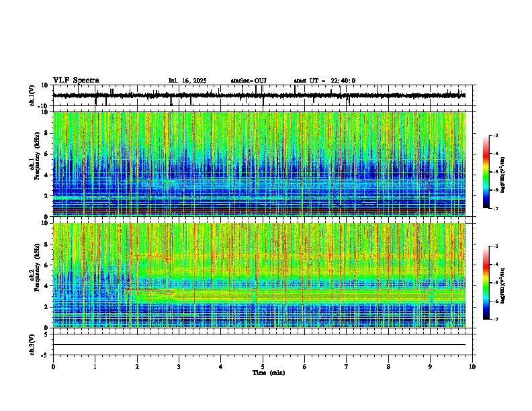This screenshot has height=411, width=532.
Task: Click tick label "1" on the time axis
Action: coord(95,367)
